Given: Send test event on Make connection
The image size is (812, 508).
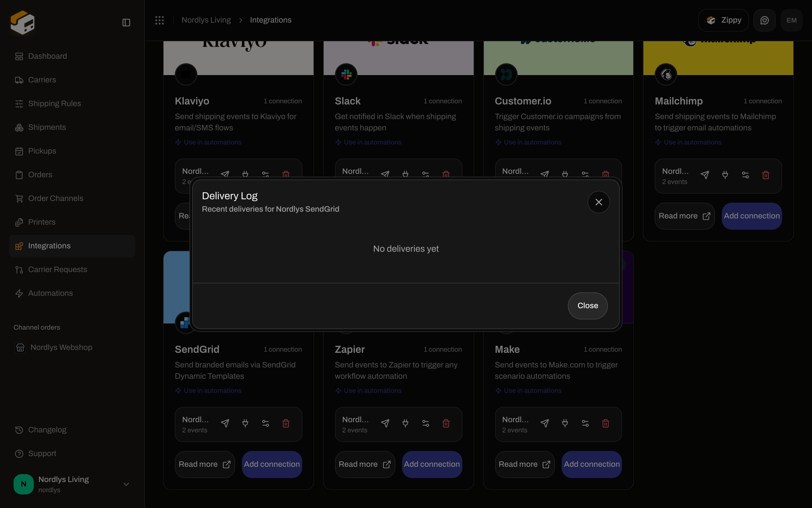Looking at the screenshot, I should coord(545,423).
